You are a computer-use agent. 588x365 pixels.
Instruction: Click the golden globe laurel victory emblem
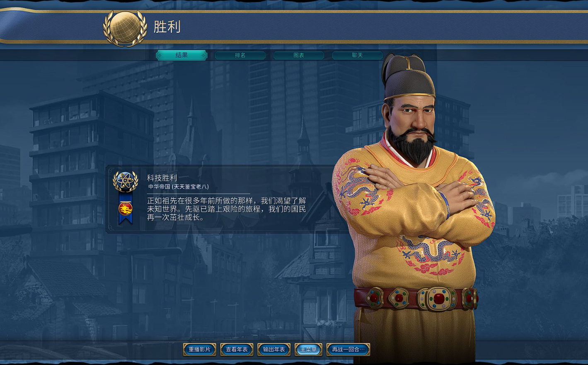point(125,28)
